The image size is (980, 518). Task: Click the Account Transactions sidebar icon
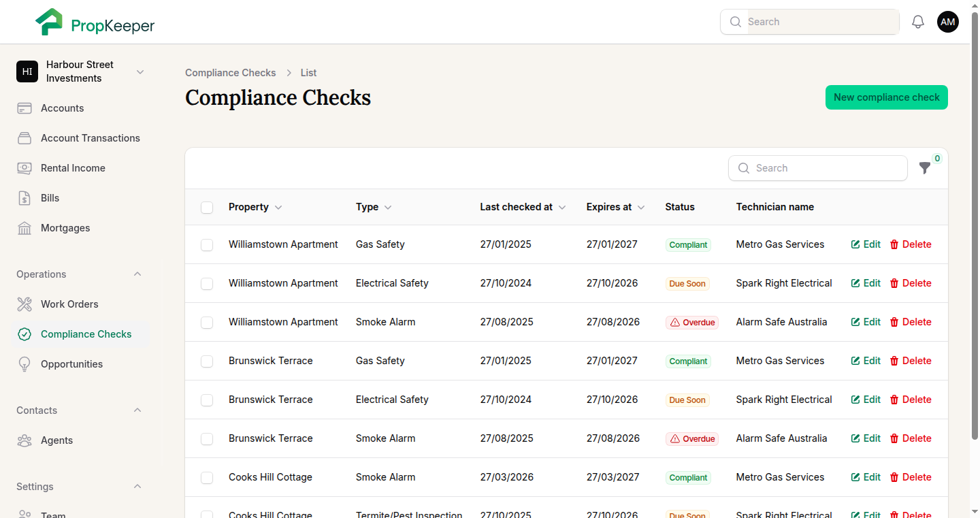(x=24, y=138)
